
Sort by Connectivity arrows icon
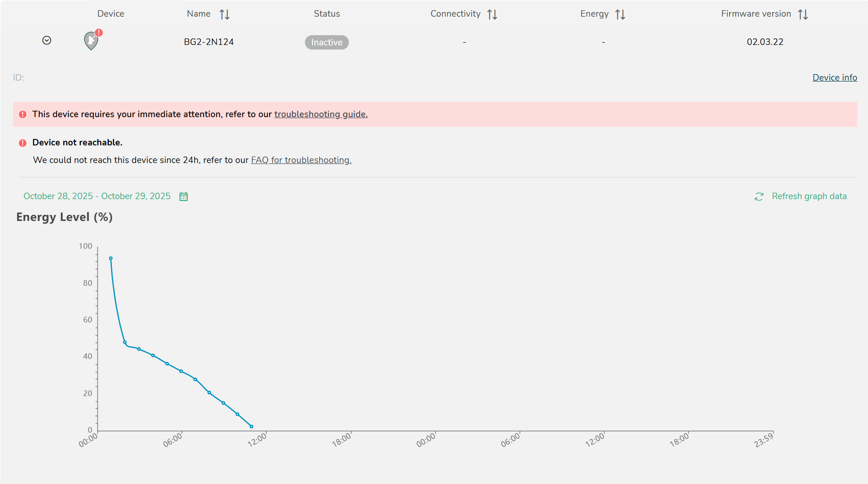(x=492, y=14)
